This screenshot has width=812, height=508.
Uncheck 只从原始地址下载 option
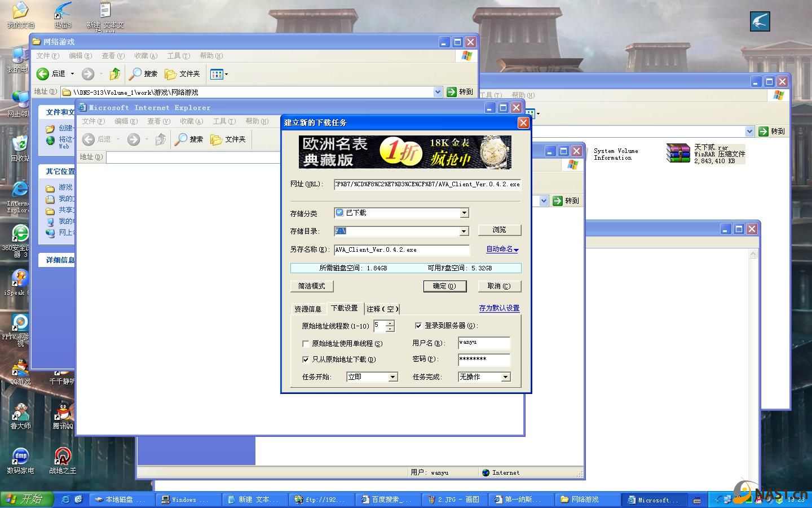(x=306, y=360)
